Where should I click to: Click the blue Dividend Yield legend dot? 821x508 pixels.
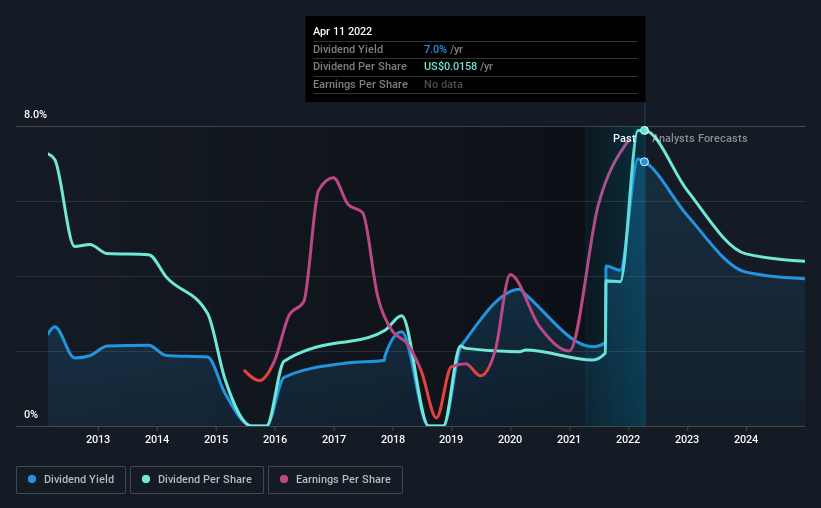32,479
